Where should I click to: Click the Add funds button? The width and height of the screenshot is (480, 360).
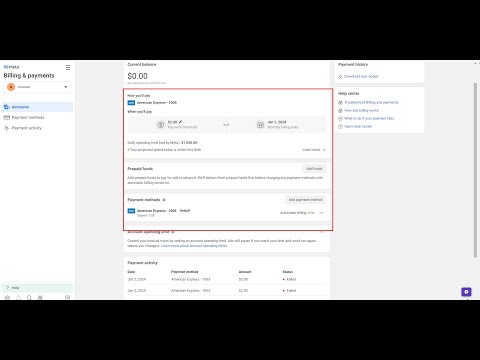(314, 169)
